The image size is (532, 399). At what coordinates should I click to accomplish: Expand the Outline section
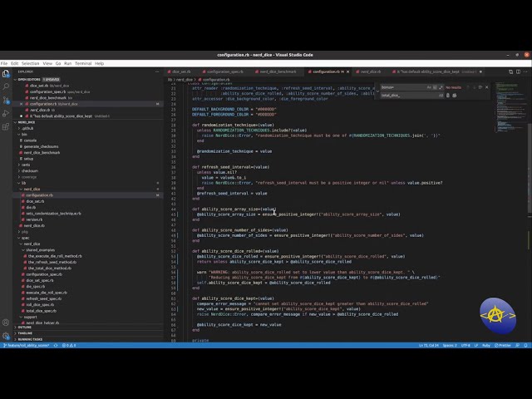click(x=24, y=328)
